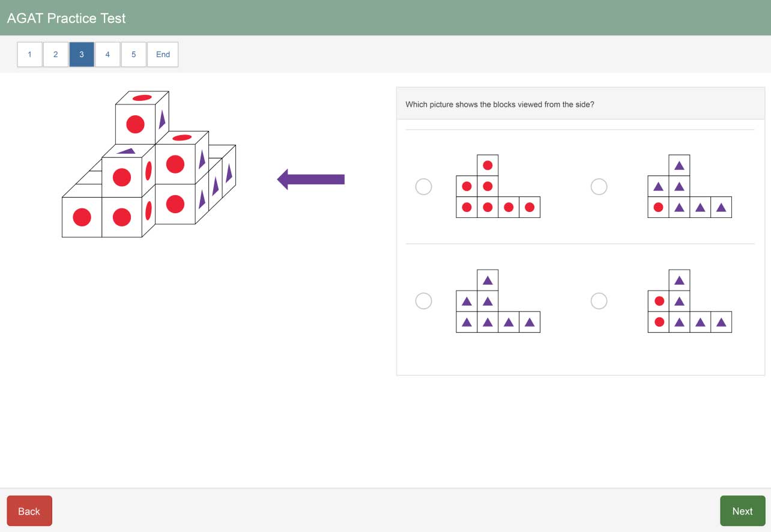Click the Next button

(x=742, y=511)
